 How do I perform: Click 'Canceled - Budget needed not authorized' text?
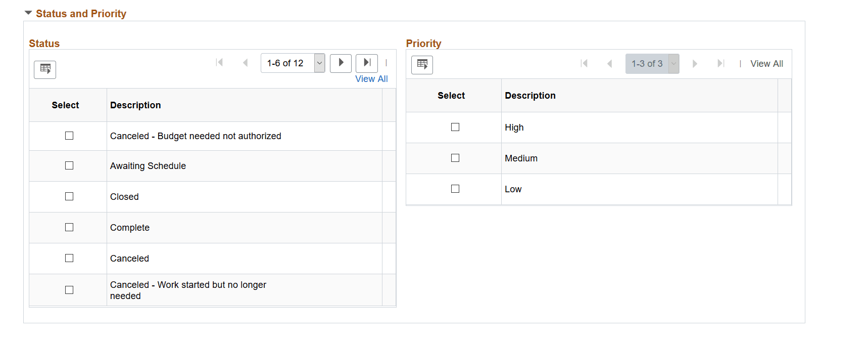(x=196, y=136)
